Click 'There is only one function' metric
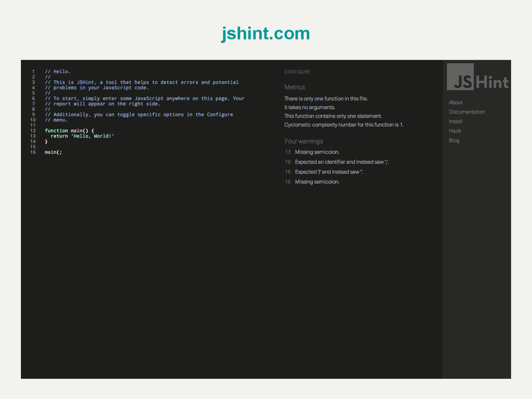The width and height of the screenshot is (532, 399). pos(326,99)
